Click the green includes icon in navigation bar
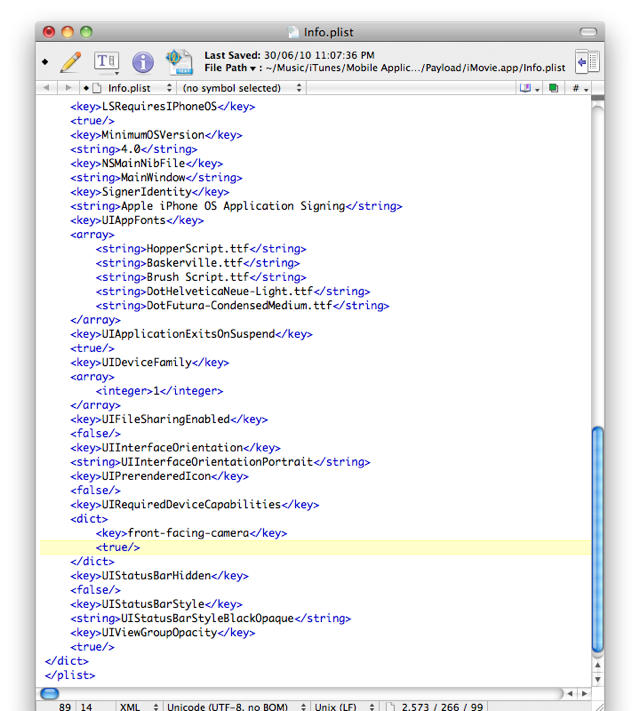 click(x=553, y=88)
